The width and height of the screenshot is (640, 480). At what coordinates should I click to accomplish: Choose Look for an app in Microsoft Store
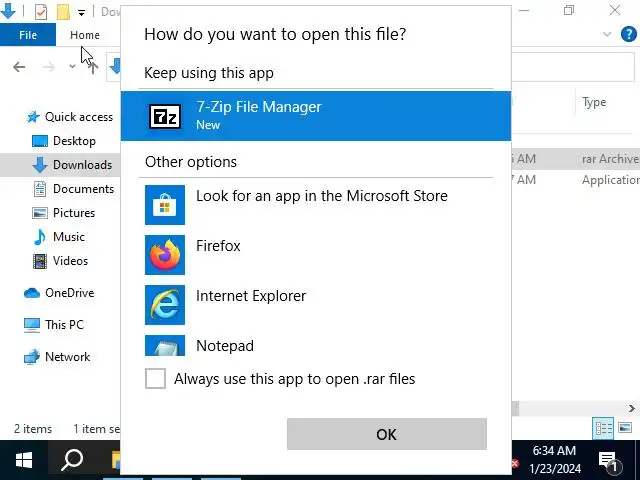coord(316,204)
